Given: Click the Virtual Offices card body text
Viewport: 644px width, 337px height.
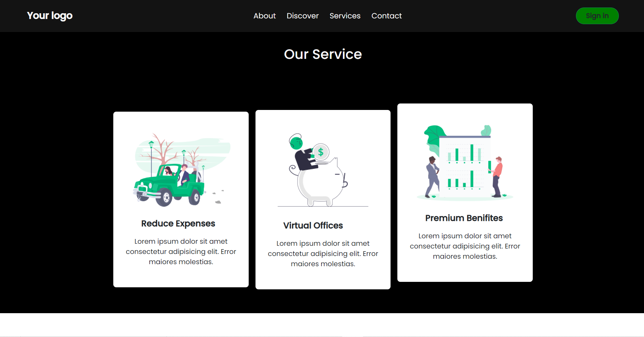Looking at the screenshot, I should click(323, 253).
